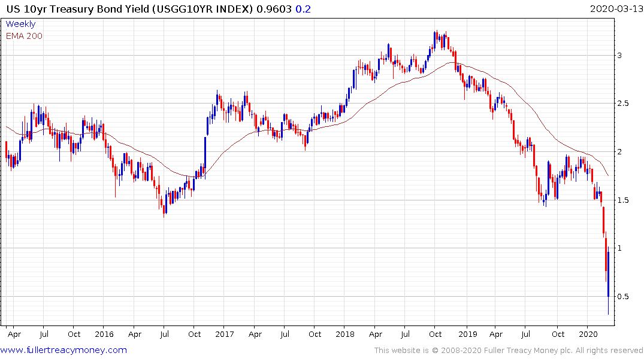Select the 2019 marker on the time axis
This screenshot has width=644, height=359.
(x=467, y=334)
